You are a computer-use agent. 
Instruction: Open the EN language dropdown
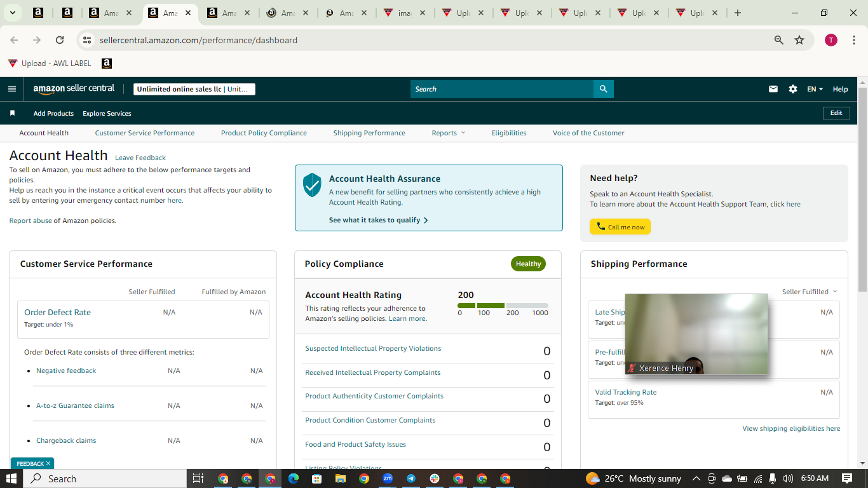pyautogui.click(x=815, y=89)
